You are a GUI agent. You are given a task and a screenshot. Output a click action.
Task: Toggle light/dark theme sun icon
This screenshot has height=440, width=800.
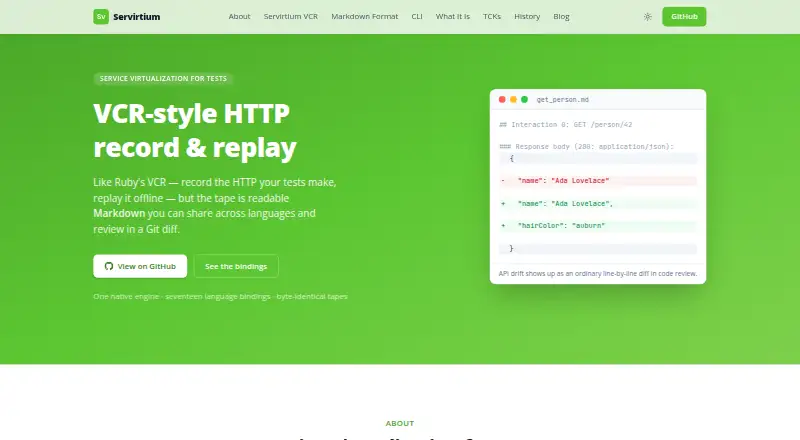[647, 17]
